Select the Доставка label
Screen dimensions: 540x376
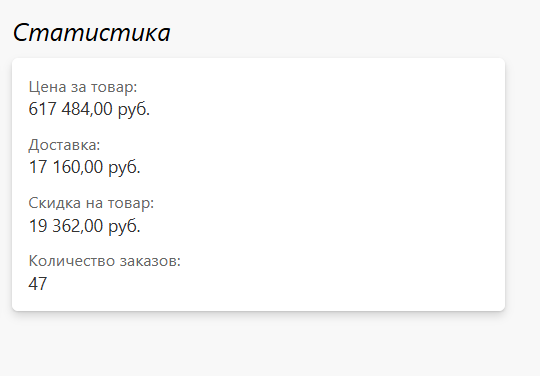tap(64, 145)
